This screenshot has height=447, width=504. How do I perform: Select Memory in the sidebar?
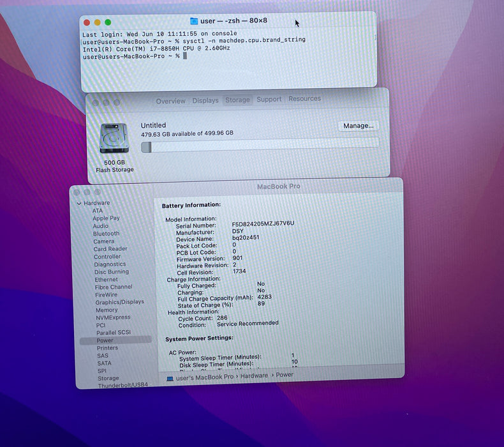[107, 310]
